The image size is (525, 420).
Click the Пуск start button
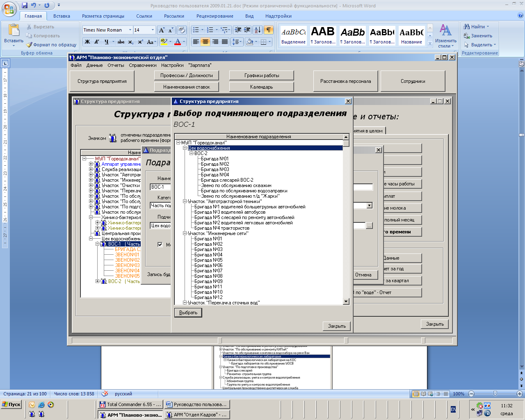pyautogui.click(x=11, y=404)
